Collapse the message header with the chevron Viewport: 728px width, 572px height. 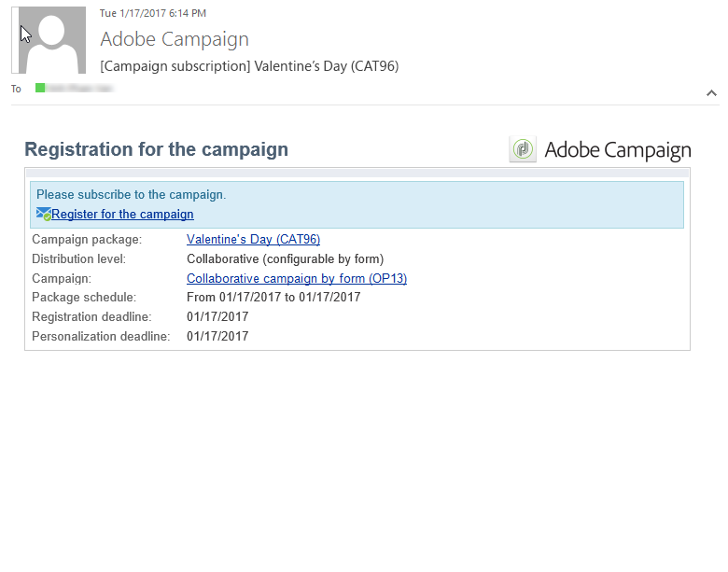pyautogui.click(x=711, y=93)
